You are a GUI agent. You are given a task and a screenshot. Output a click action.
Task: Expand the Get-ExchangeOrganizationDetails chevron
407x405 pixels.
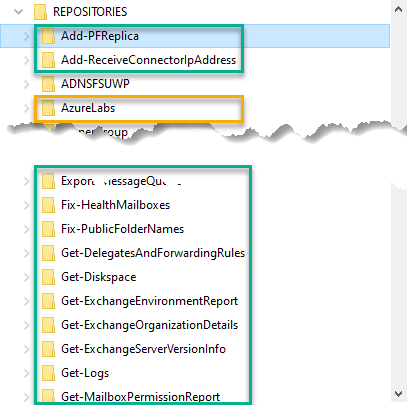tap(27, 325)
